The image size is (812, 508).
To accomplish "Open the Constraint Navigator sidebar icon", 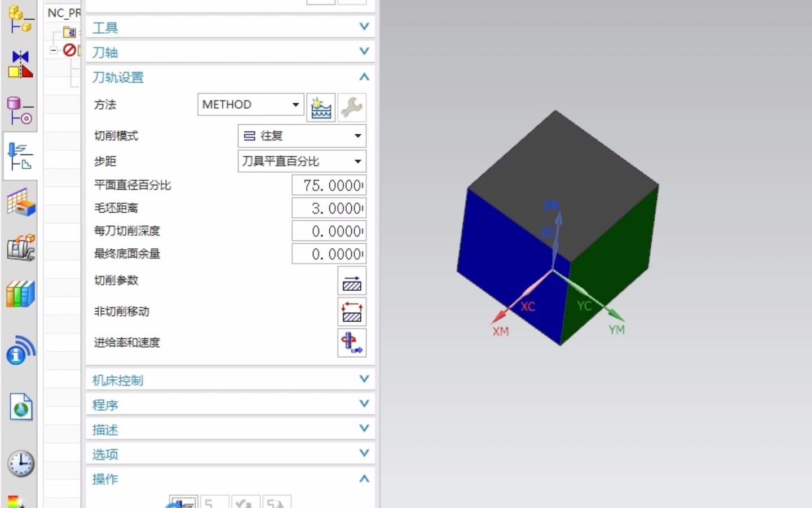I will click(20, 64).
